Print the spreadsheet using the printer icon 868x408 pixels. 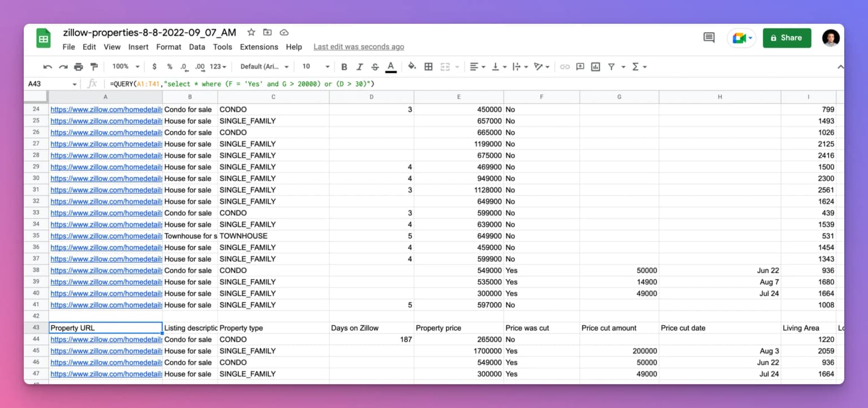tap(79, 67)
